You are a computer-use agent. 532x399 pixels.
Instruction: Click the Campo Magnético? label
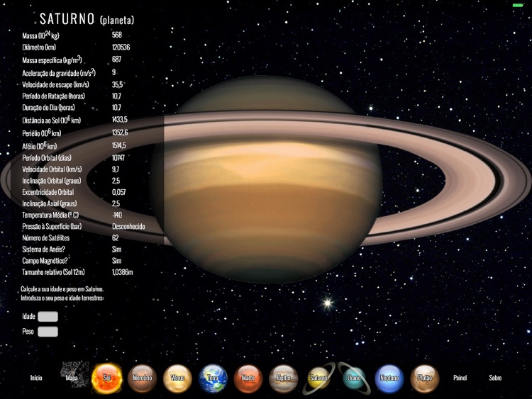click(45, 261)
